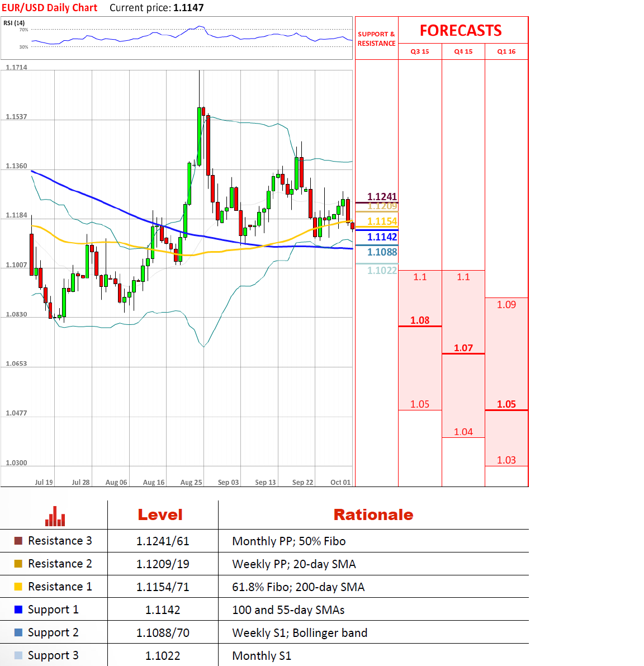Viewport: 644px width, 666px height.
Task: Click the red bar chart icon in table header
Action: click(55, 516)
